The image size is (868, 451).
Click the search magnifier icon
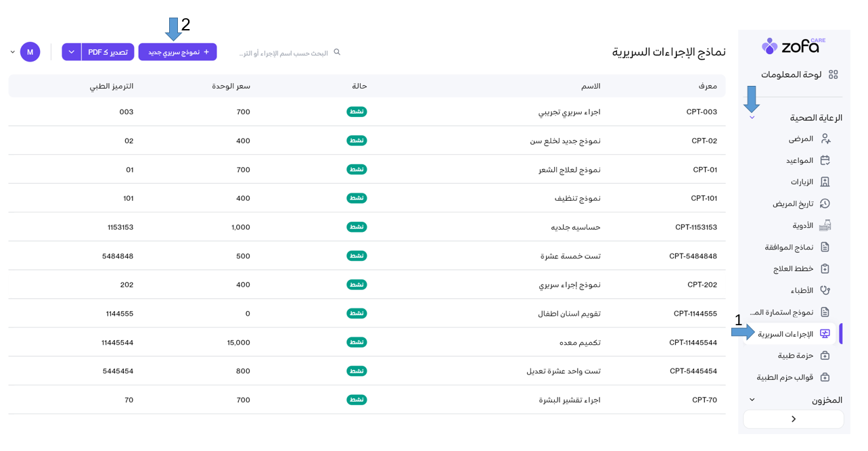click(x=337, y=52)
